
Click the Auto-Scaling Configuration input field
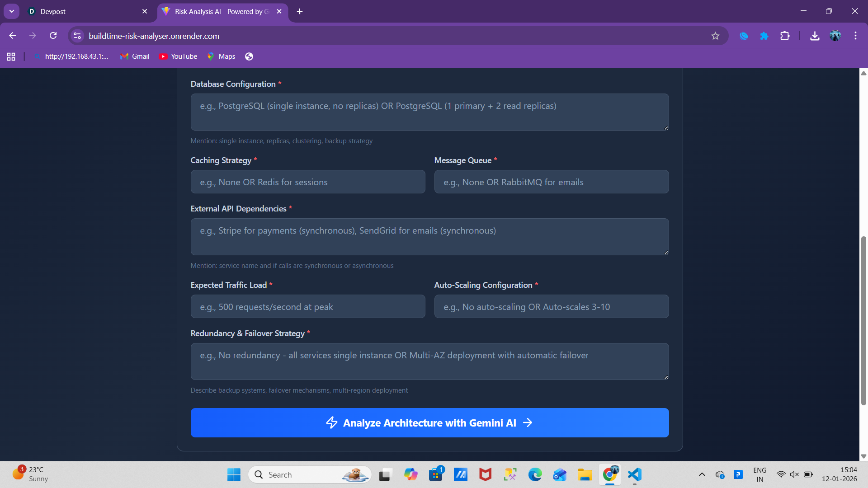pos(551,306)
